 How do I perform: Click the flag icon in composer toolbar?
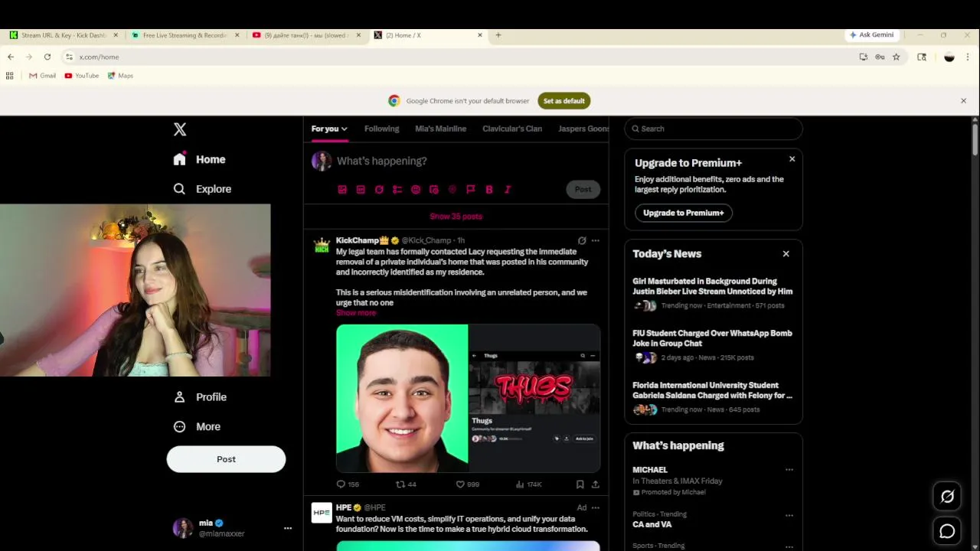point(471,189)
